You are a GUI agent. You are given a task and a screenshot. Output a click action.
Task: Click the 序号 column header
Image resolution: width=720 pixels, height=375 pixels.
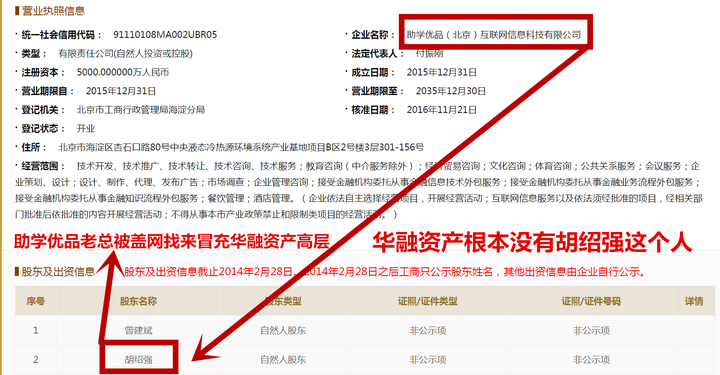(35, 302)
